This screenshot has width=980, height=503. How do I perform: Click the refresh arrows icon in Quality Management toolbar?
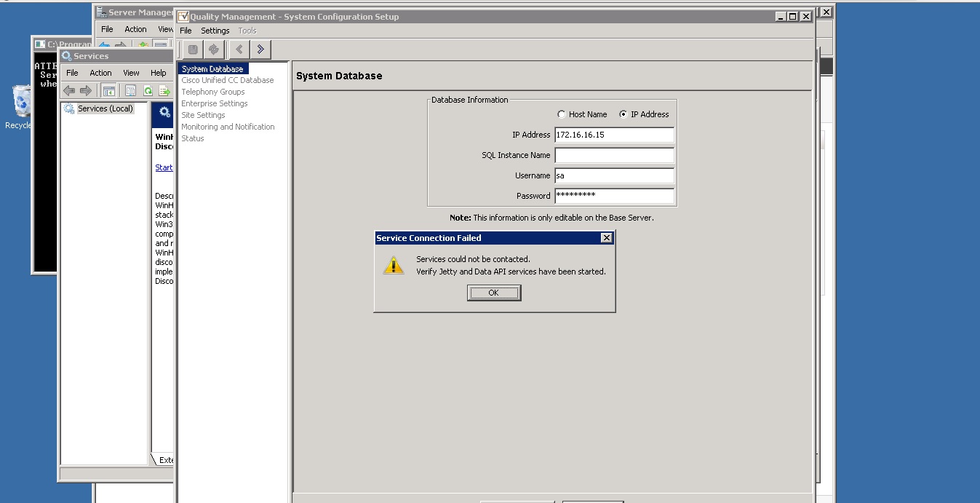pyautogui.click(x=213, y=49)
